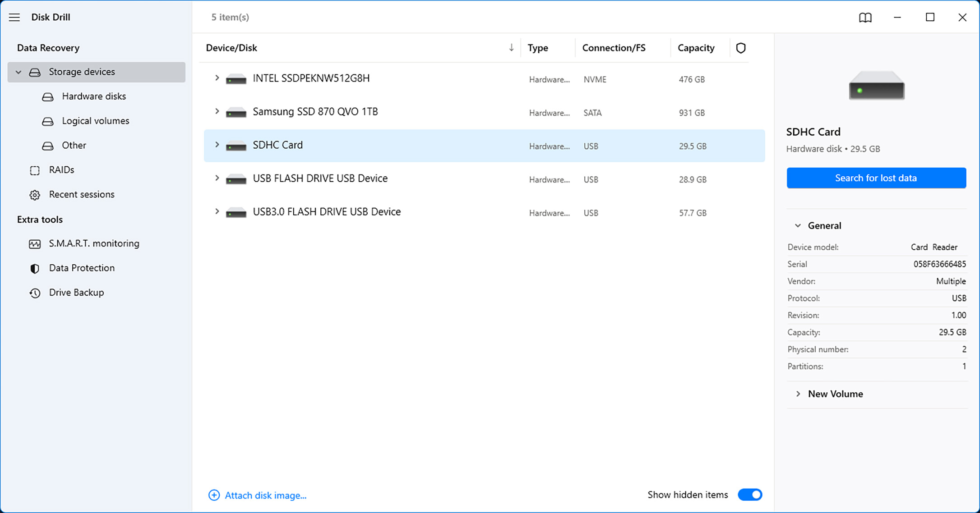Open Recent sessions
Image resolution: width=980 pixels, height=513 pixels.
point(82,194)
